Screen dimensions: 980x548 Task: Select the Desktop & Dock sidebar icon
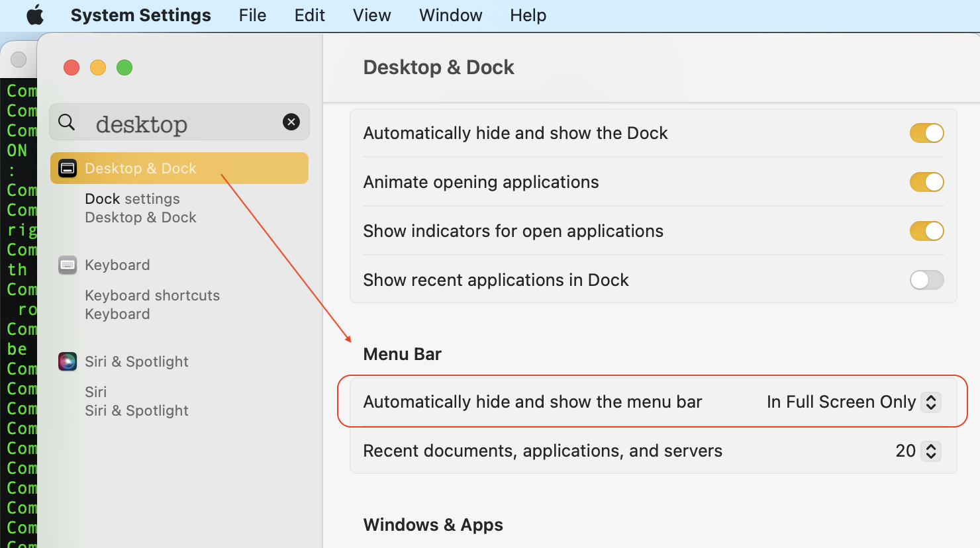pyautogui.click(x=68, y=168)
